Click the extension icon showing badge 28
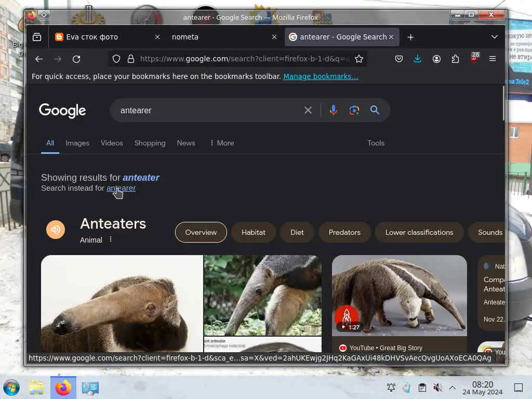The width and height of the screenshot is (532, 399). pos(474,58)
